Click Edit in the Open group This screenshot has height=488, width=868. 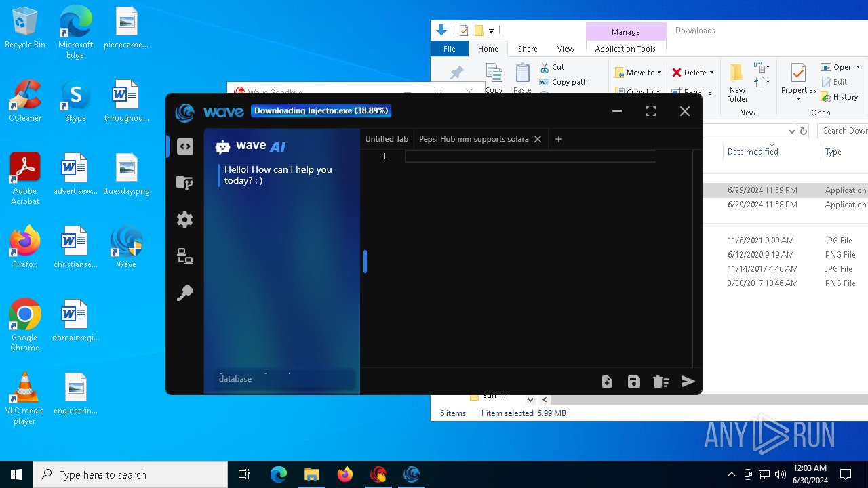(x=834, y=82)
